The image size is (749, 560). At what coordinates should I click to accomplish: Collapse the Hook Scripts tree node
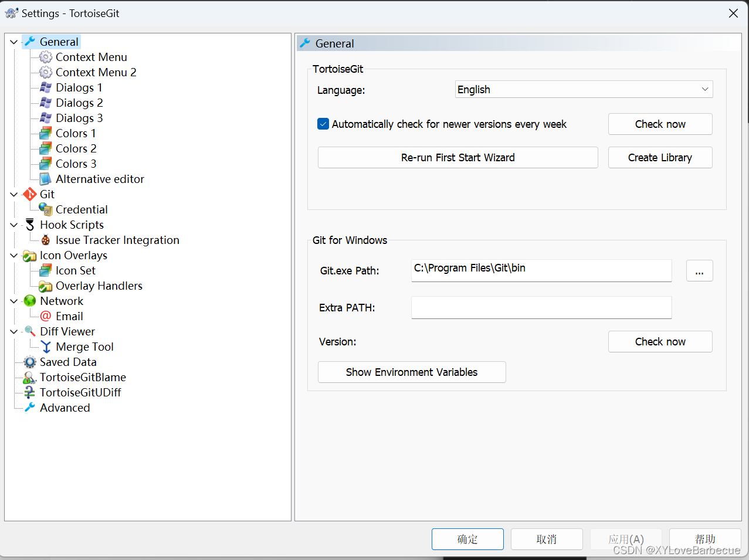point(14,225)
